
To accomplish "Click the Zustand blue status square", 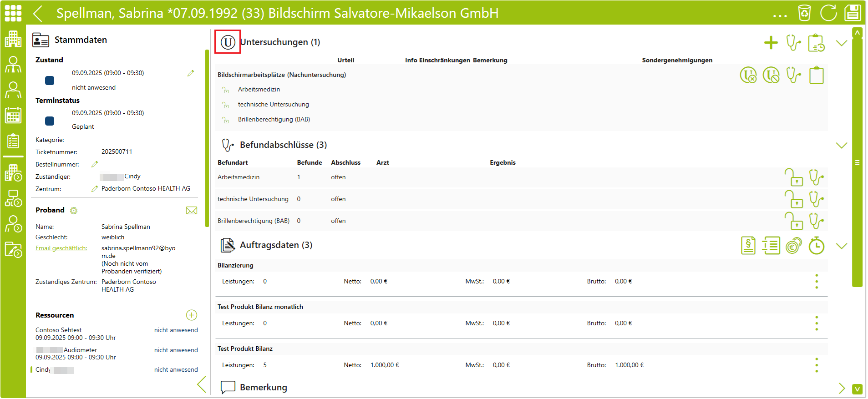I will click(x=50, y=81).
